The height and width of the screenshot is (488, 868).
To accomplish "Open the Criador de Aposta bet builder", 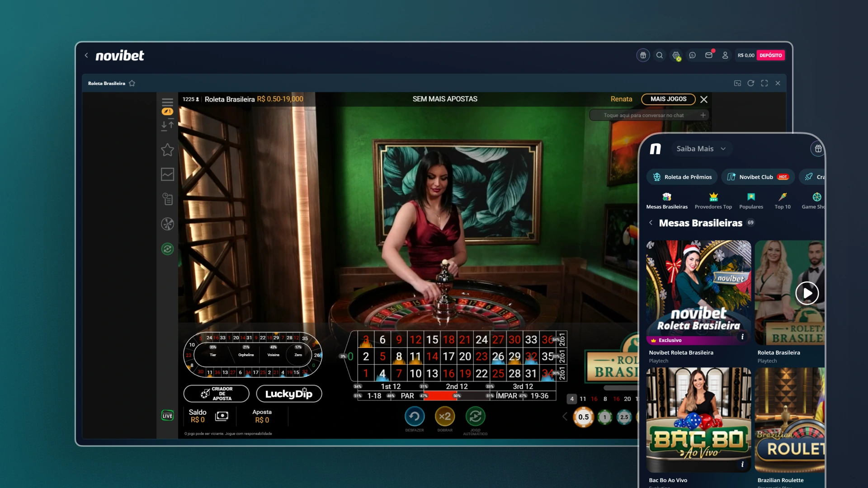I will 217,394.
